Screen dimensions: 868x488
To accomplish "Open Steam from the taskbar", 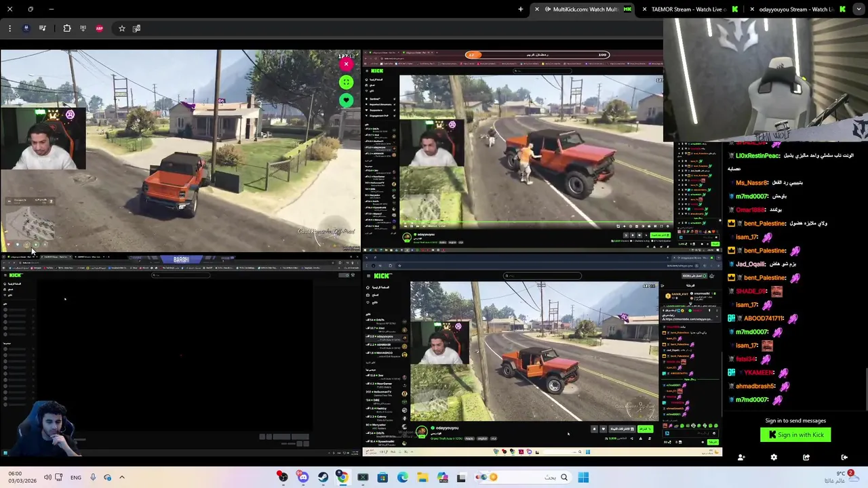I will click(x=323, y=478).
